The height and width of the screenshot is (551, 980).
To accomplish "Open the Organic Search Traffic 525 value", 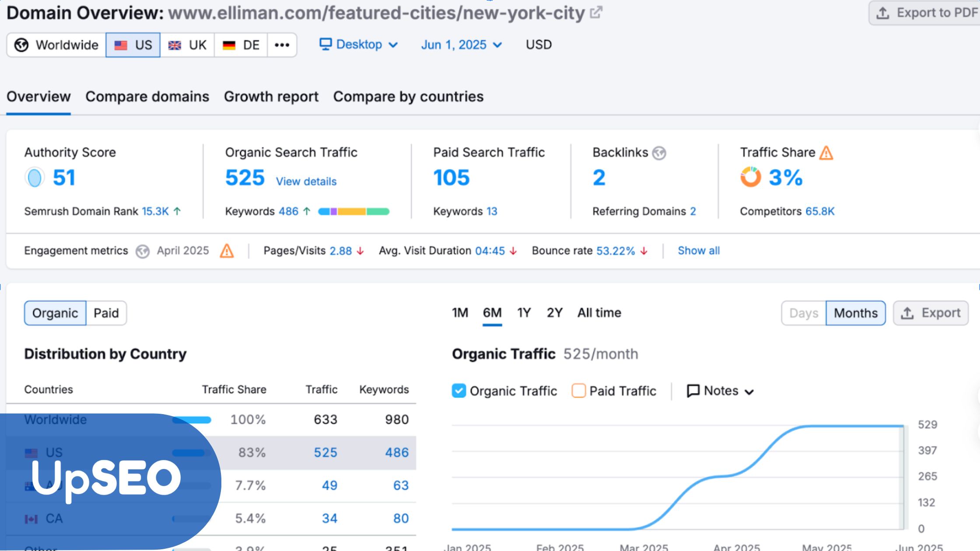I will [x=245, y=178].
